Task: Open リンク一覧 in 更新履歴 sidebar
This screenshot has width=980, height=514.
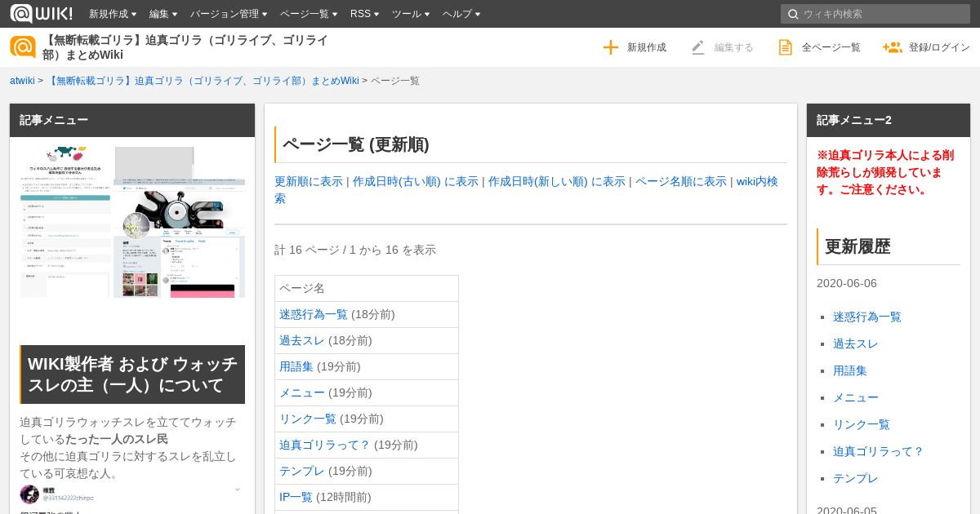Action: pyautogui.click(x=862, y=424)
